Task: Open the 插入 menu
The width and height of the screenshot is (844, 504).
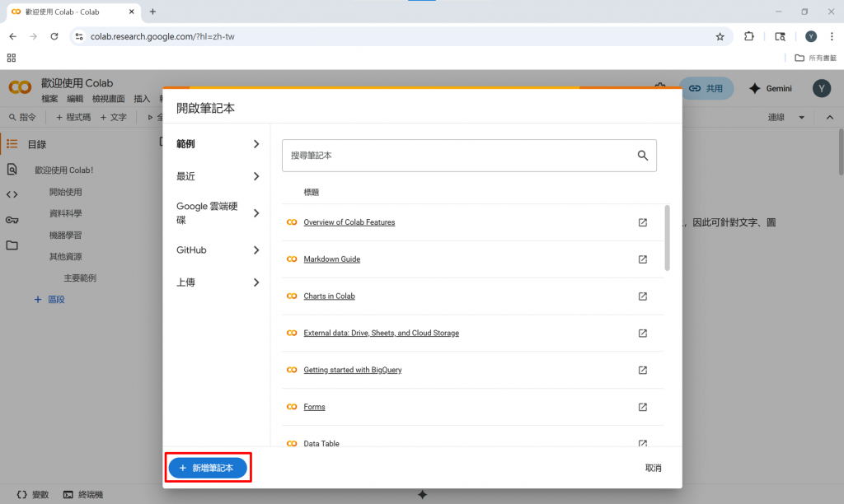Action: pos(142,99)
